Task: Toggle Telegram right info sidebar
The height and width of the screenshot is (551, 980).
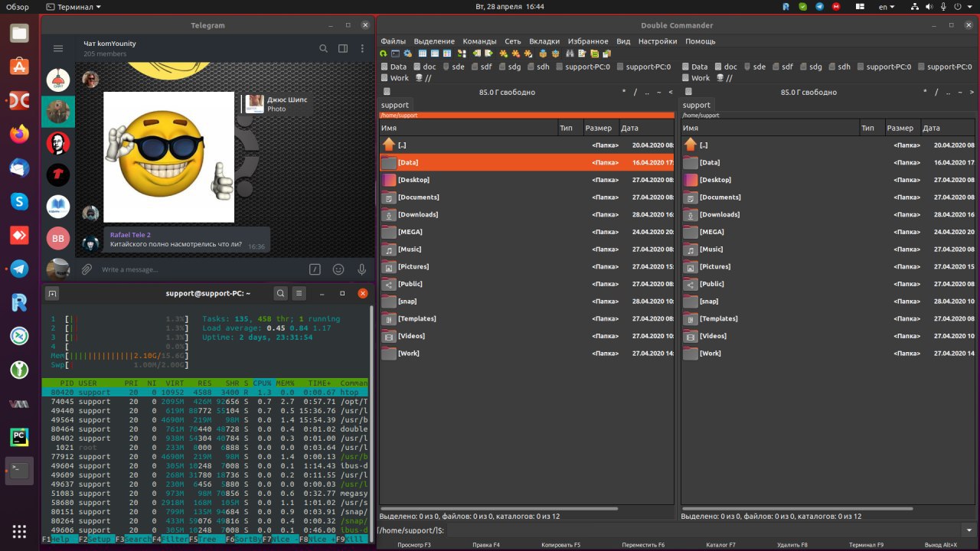Action: click(x=343, y=48)
